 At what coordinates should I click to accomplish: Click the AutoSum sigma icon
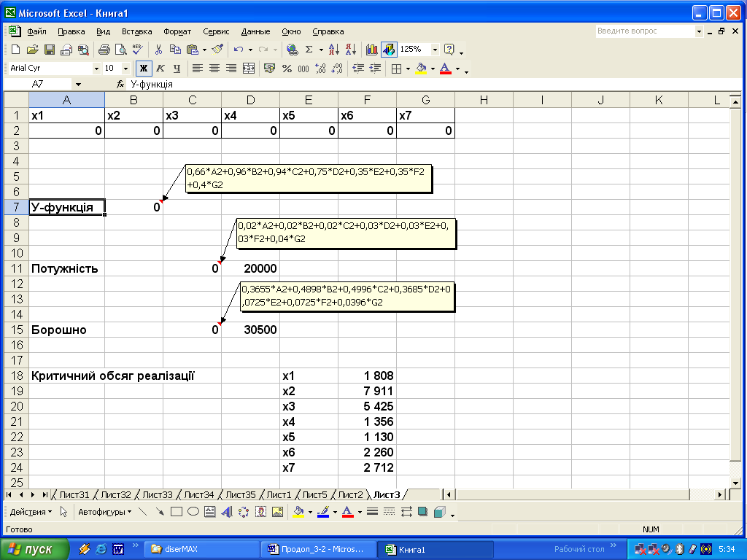(x=309, y=50)
